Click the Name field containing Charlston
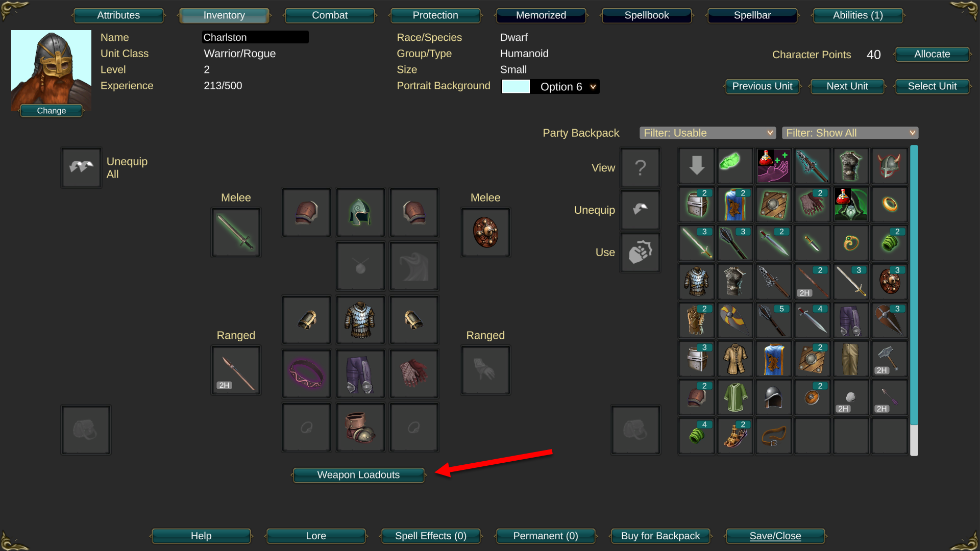Viewport: 980px width, 551px height. pyautogui.click(x=255, y=37)
